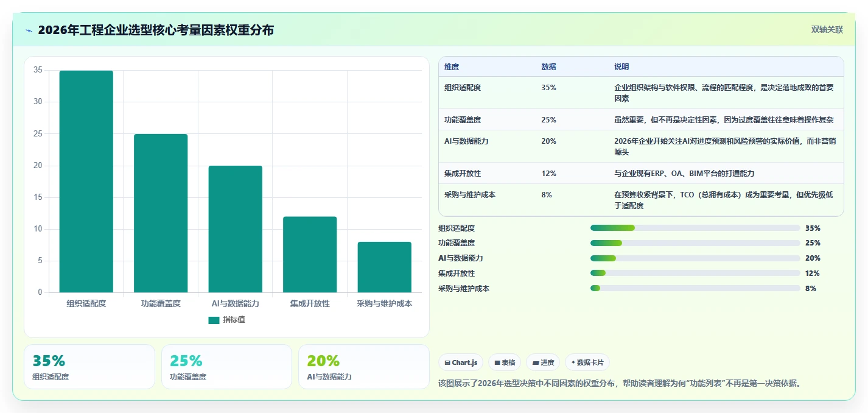Screen dimensions: 868x413
Task: Click the 组织适配度 bar in the chart
Action: (86, 182)
